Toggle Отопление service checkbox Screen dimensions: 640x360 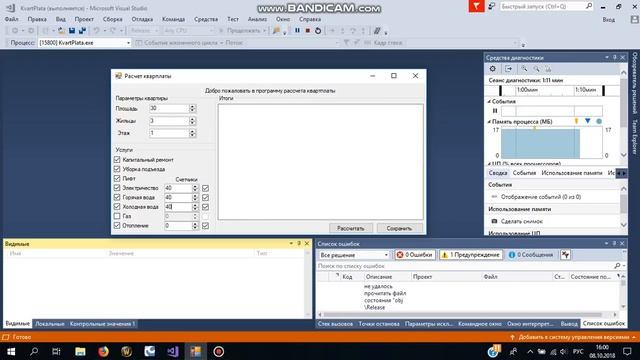coord(117,225)
